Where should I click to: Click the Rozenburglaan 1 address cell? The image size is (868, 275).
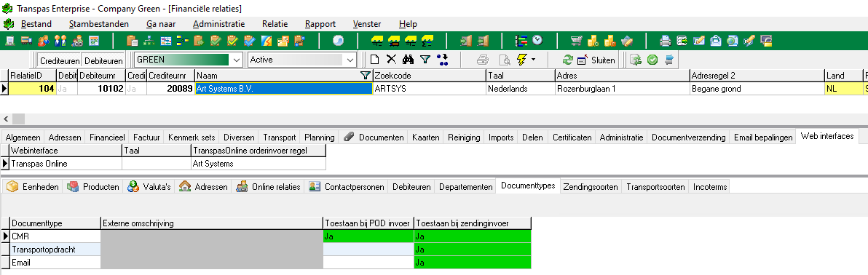point(622,89)
